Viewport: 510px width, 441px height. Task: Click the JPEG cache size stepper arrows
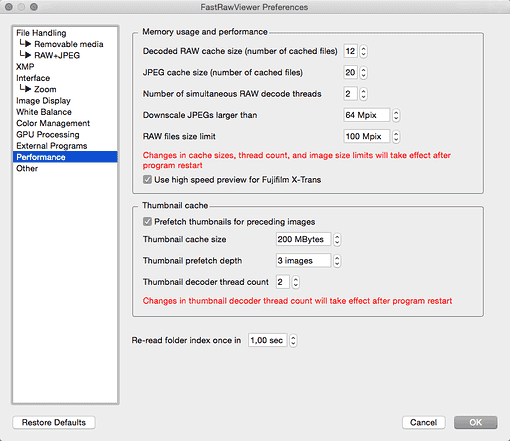tap(363, 73)
